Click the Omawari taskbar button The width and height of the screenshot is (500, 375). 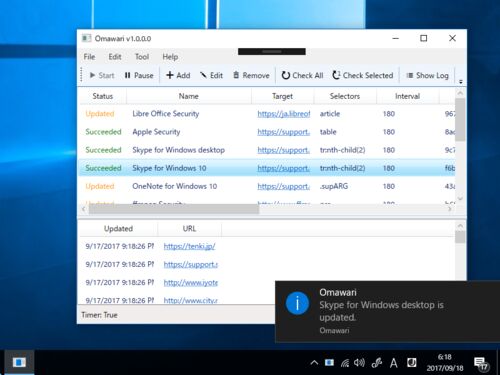(x=19, y=362)
